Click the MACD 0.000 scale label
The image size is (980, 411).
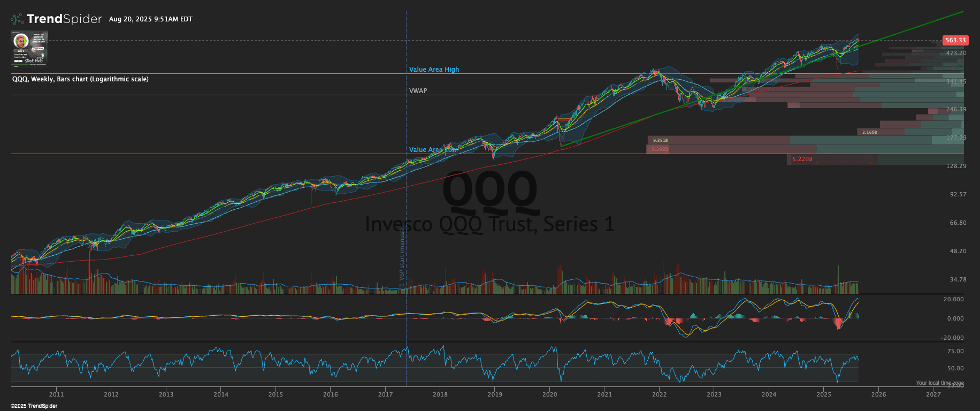955,318
